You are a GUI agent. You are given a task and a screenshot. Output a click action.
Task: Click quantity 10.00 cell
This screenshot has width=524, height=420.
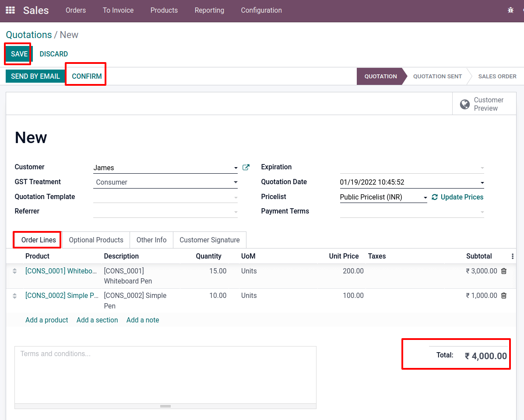[218, 295]
